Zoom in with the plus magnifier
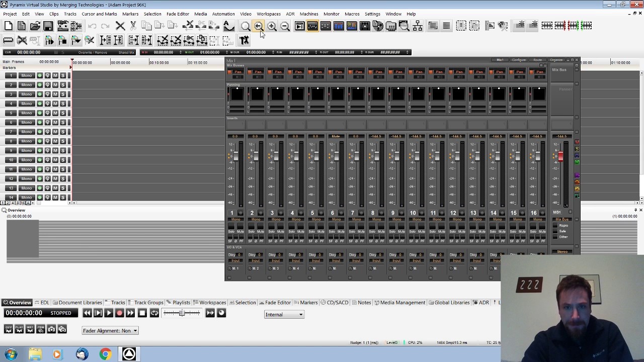This screenshot has width=644, height=362. coord(272,26)
